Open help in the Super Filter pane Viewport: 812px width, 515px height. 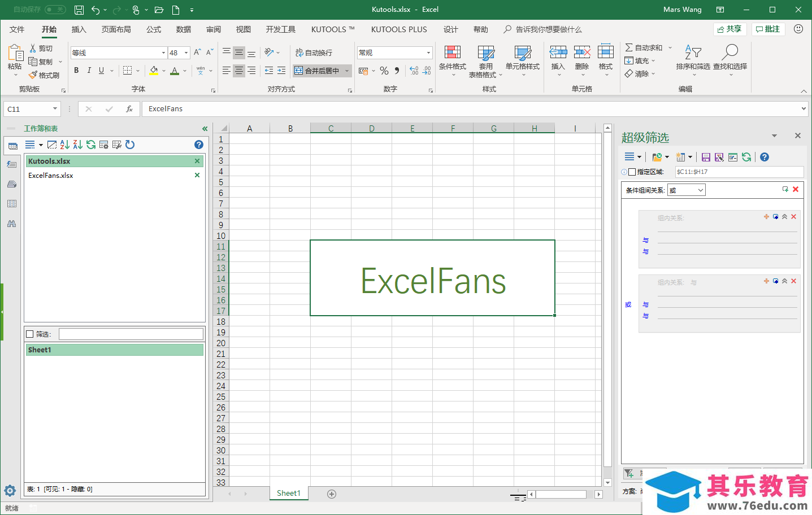point(765,157)
